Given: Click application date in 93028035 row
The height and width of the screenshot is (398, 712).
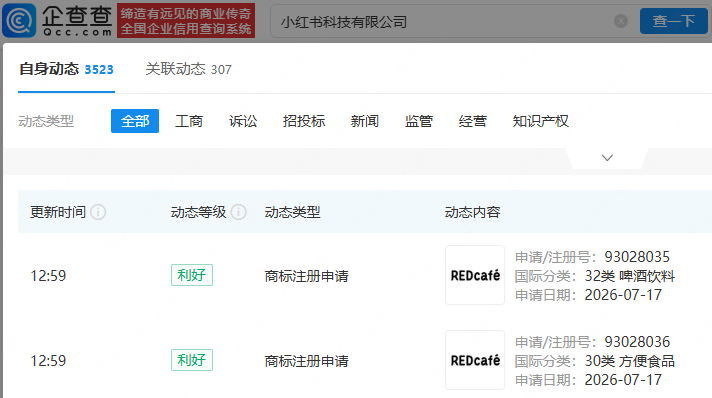Looking at the screenshot, I should (623, 295).
